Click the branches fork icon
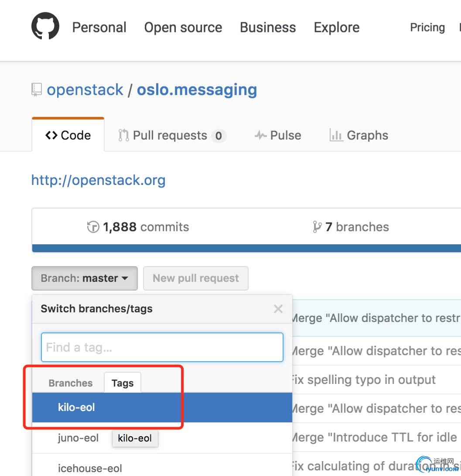The image size is (461, 476). coord(317,227)
